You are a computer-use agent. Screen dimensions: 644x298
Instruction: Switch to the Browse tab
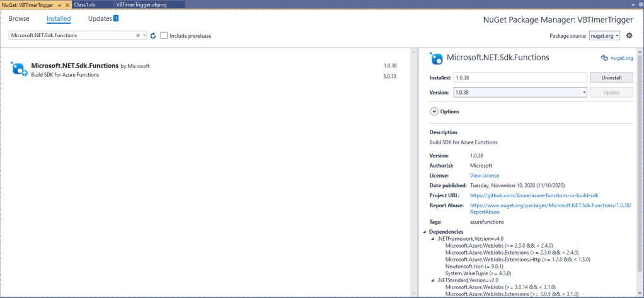point(19,19)
